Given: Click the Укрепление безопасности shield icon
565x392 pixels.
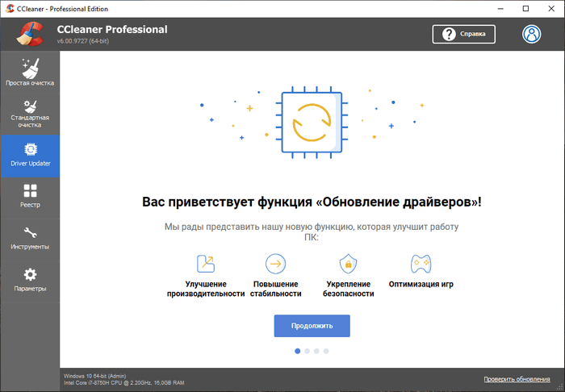Looking at the screenshot, I should pos(348,264).
